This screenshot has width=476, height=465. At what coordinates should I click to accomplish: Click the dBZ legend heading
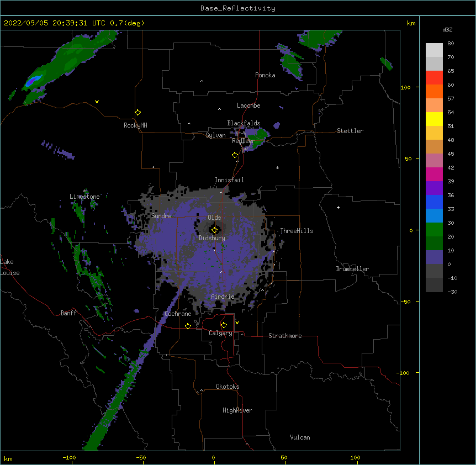point(447,30)
